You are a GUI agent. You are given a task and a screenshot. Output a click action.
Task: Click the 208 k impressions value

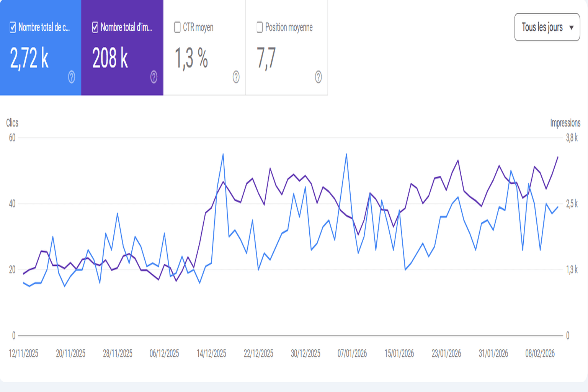(110, 59)
